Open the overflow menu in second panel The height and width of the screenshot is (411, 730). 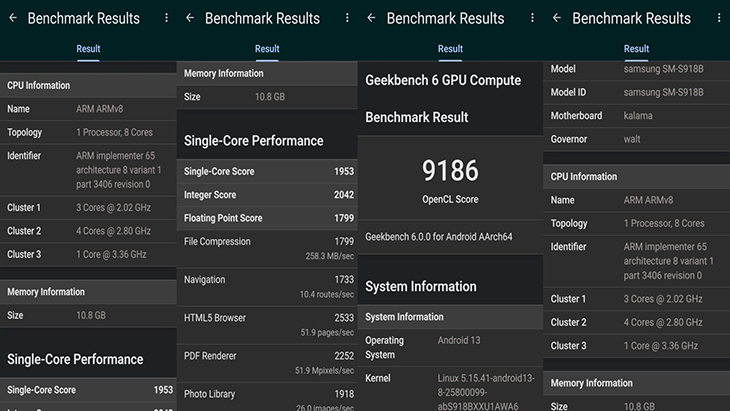347,18
